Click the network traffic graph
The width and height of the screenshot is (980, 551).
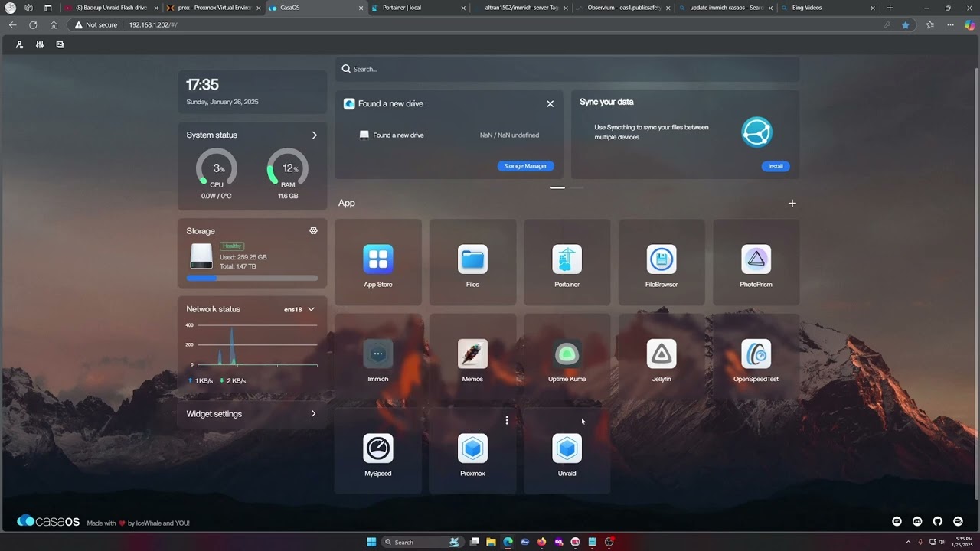click(x=252, y=344)
